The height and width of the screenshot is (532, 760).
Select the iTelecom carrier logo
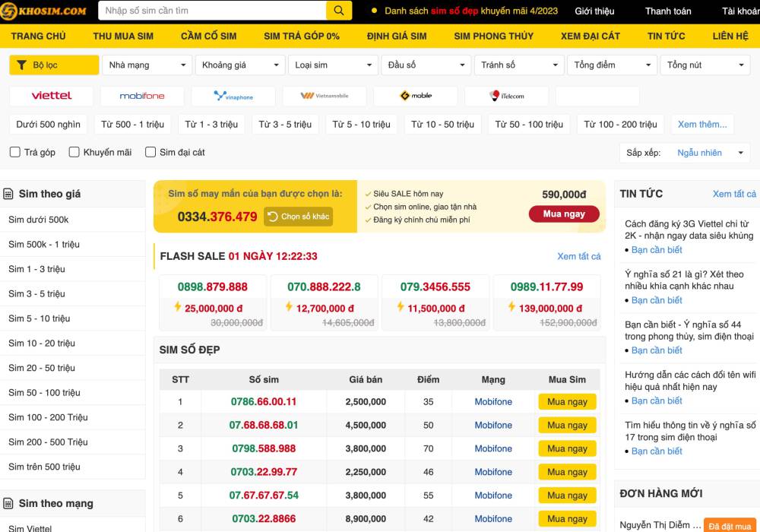pos(506,96)
